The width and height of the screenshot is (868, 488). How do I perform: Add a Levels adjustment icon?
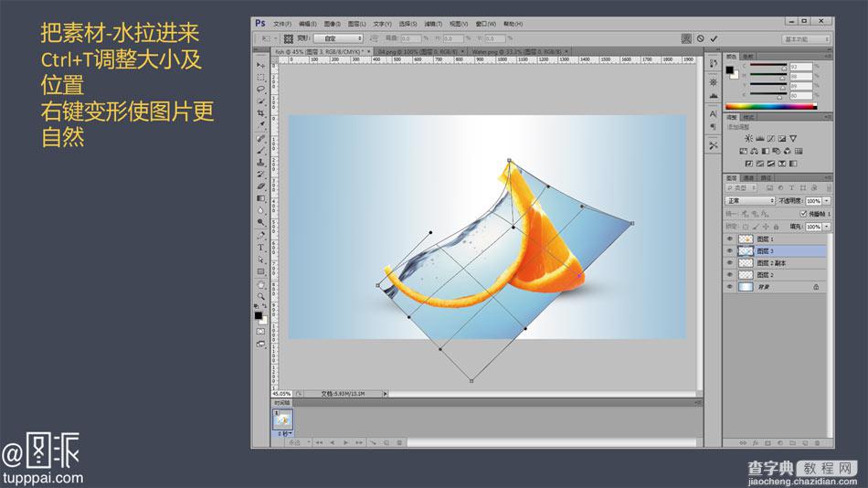(x=759, y=139)
